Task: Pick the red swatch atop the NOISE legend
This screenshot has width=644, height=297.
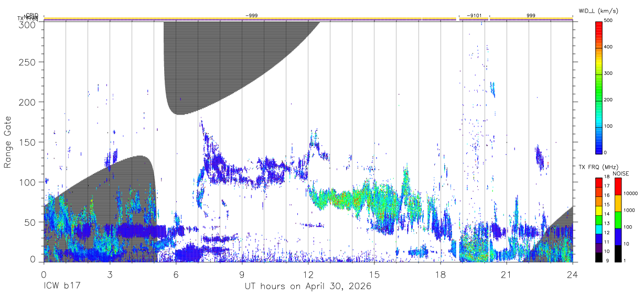Action: point(618,186)
